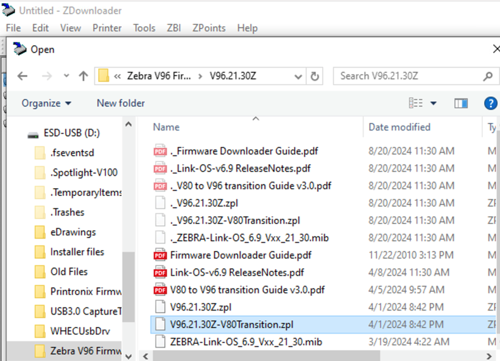Refresh the folder listing
Image resolution: width=500 pixels, height=361 pixels.
point(314,77)
